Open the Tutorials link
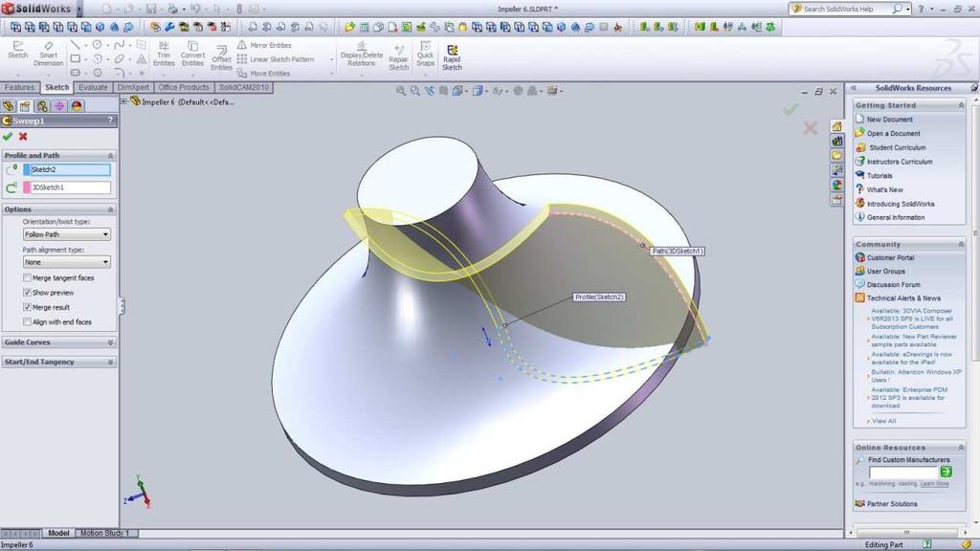The image size is (980, 551). [880, 176]
